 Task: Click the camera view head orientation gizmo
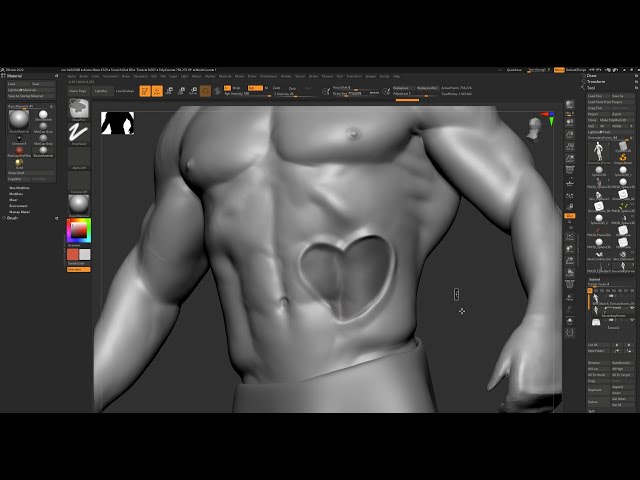pyautogui.click(x=535, y=128)
